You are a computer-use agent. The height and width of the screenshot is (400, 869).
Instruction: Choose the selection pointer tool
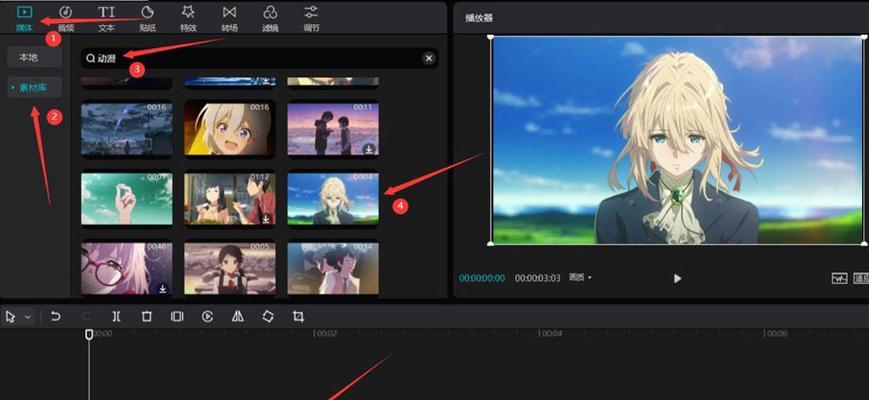pos(11,317)
